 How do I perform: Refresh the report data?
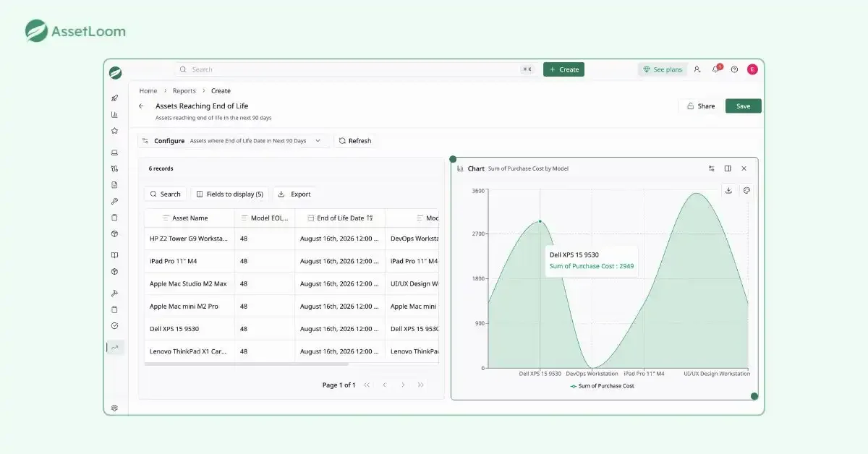coord(354,141)
